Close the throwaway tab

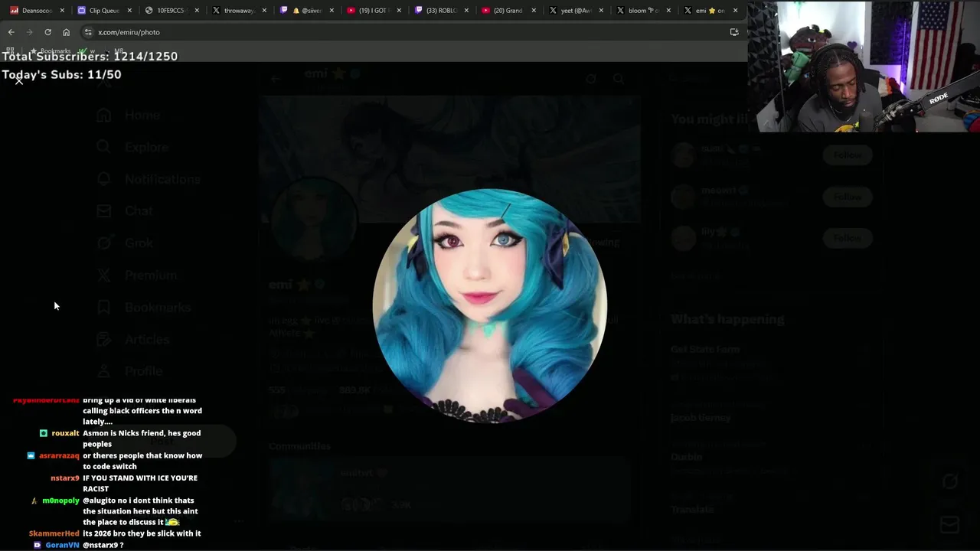tap(264, 11)
